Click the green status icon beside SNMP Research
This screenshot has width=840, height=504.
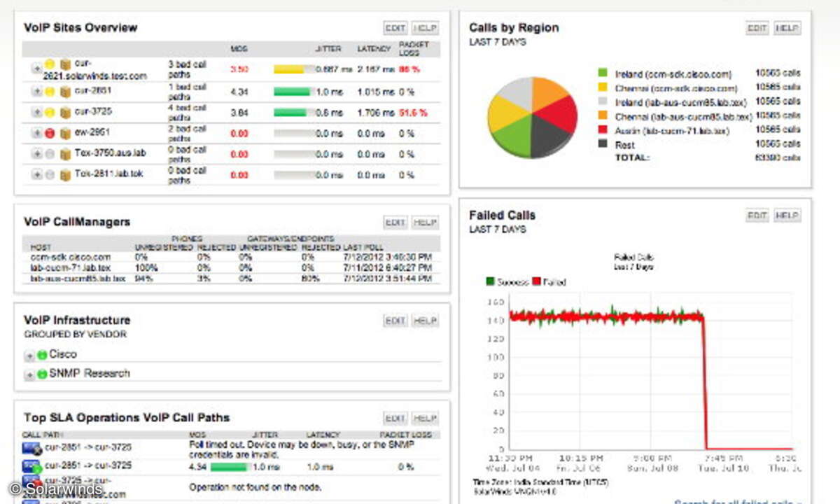pyautogui.click(x=42, y=374)
